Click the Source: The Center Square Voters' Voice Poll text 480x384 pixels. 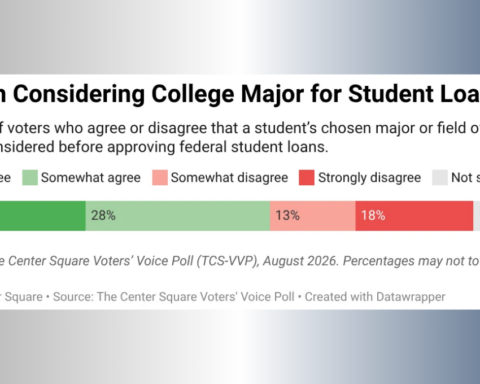pyautogui.click(x=174, y=297)
